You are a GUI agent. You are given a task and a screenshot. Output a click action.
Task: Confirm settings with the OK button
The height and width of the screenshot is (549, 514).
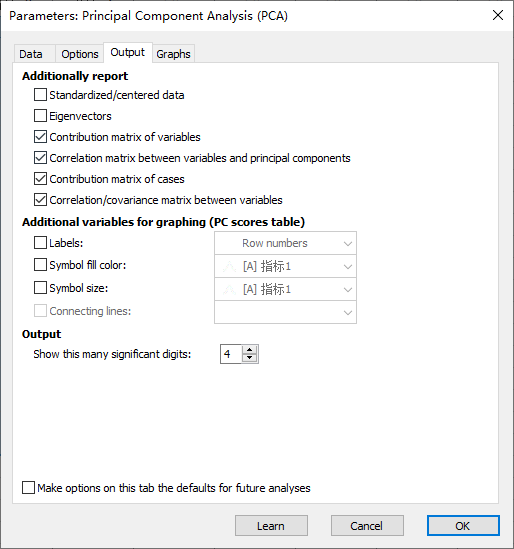click(463, 526)
